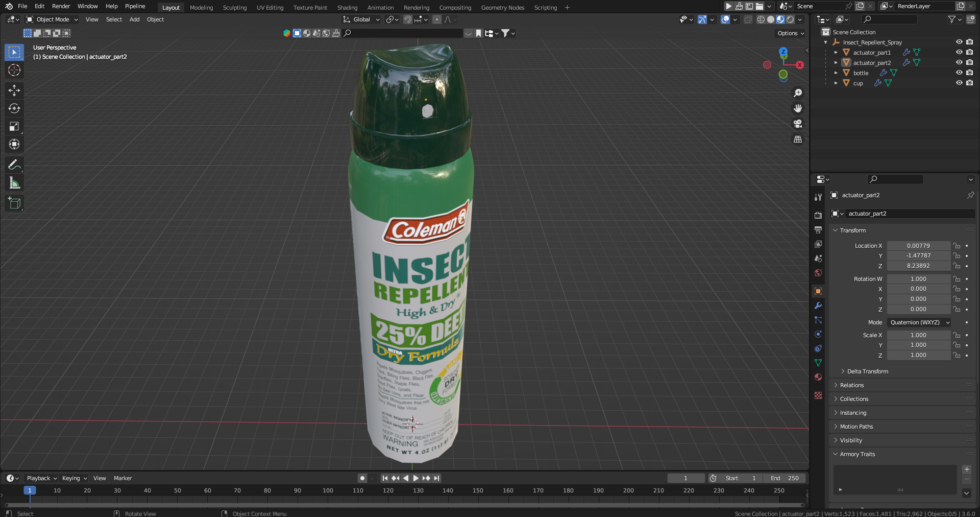
Task: Lock the Location X value
Action: pyautogui.click(x=957, y=246)
